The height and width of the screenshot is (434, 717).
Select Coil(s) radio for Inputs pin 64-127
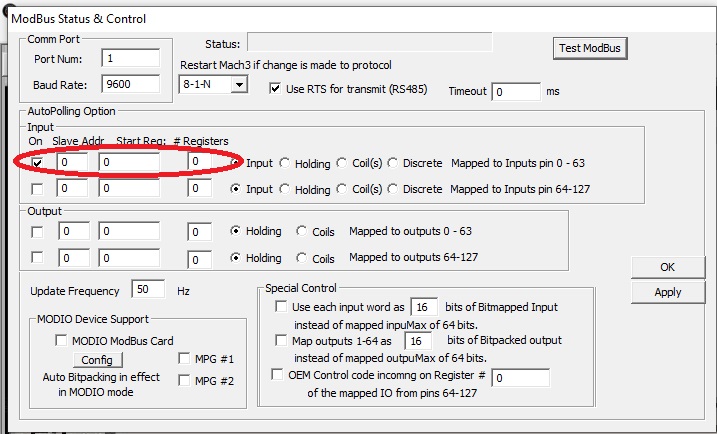[342, 188]
